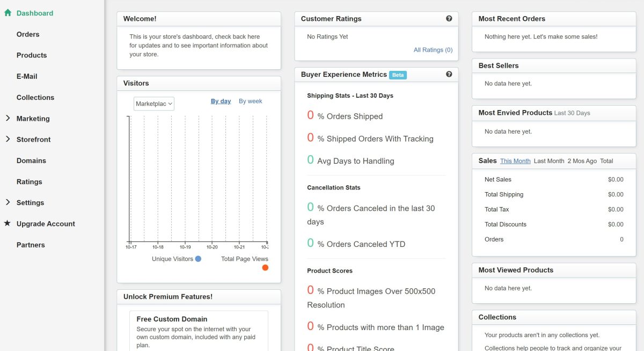Click the orange Total Page Views dot
The height and width of the screenshot is (351, 644).
[x=265, y=267]
